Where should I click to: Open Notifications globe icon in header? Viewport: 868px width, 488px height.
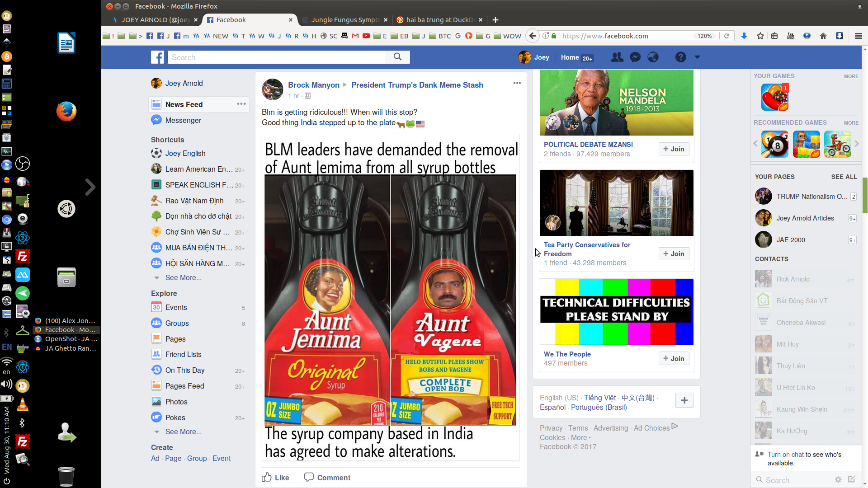tap(653, 57)
